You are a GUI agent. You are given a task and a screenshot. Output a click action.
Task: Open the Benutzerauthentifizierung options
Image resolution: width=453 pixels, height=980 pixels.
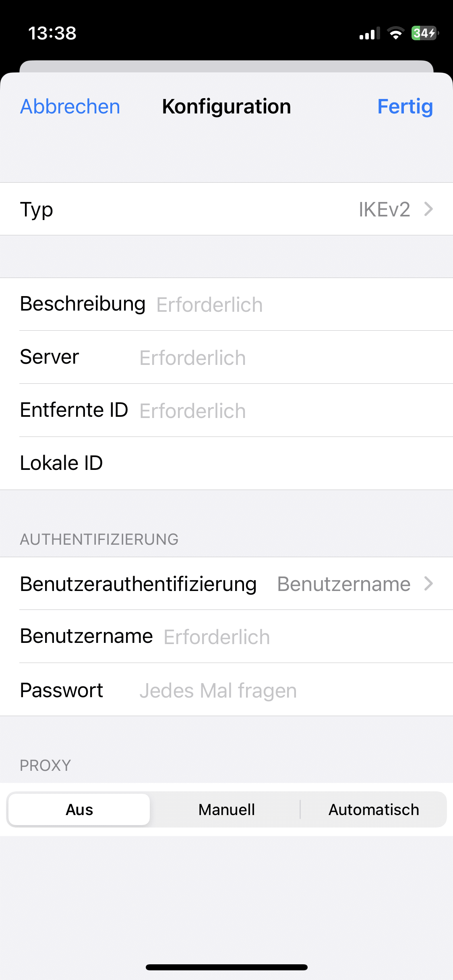(x=226, y=584)
